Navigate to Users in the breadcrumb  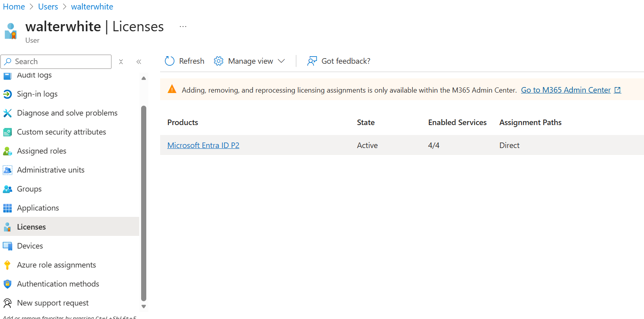pos(48,7)
